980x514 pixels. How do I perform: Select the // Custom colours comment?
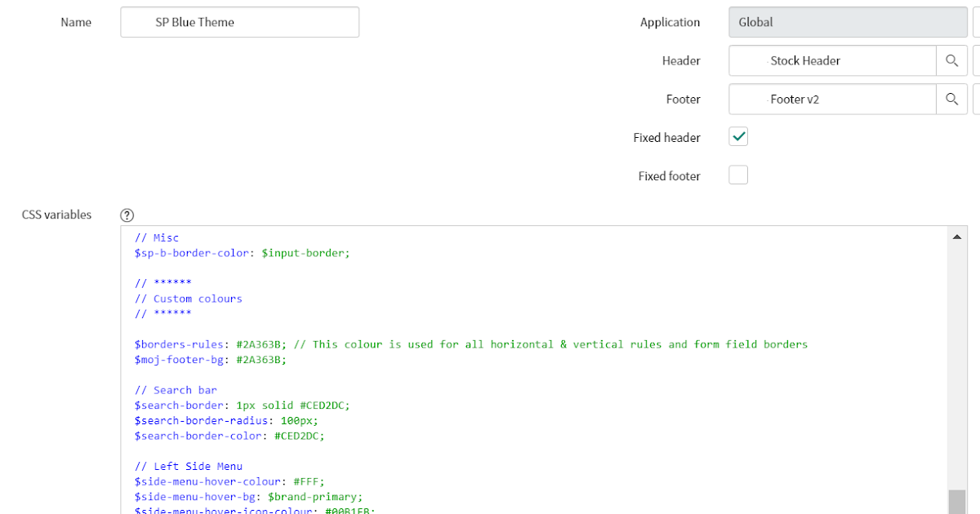click(x=188, y=298)
